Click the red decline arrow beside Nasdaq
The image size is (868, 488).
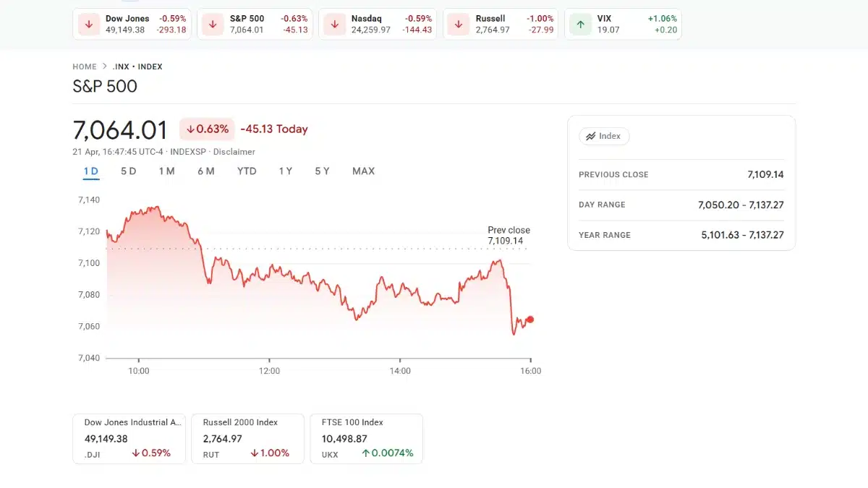[333, 23]
